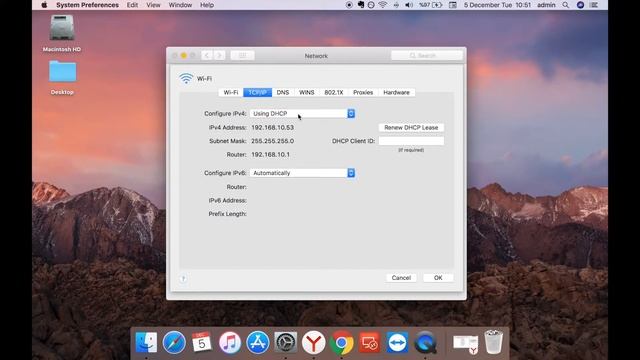The height and width of the screenshot is (360, 640).
Task: Click the IPv4 address 192.168.10.53
Action: tap(272, 128)
